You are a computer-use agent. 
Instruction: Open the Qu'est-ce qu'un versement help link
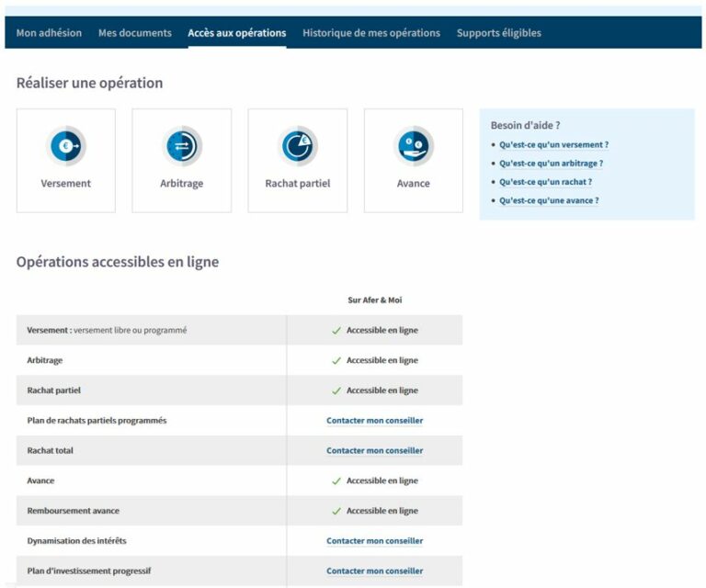point(553,145)
